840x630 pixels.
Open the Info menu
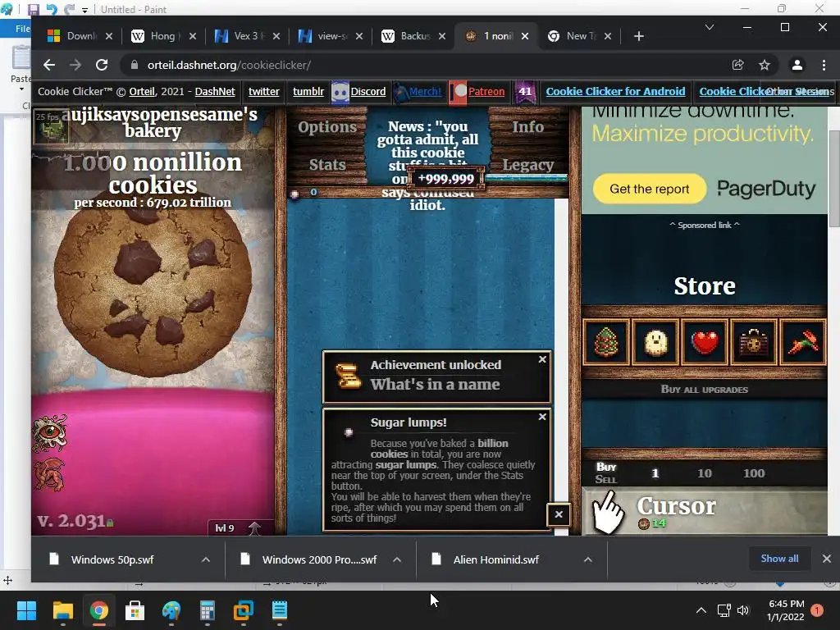tap(527, 127)
